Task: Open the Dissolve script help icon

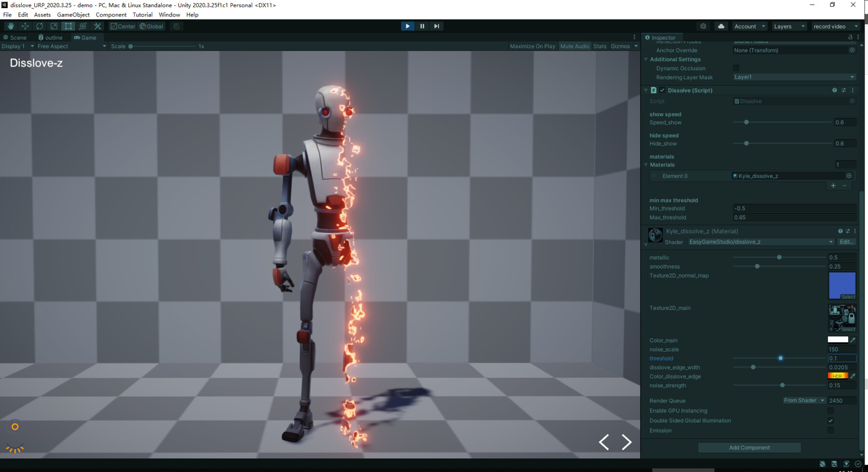Action: point(834,90)
